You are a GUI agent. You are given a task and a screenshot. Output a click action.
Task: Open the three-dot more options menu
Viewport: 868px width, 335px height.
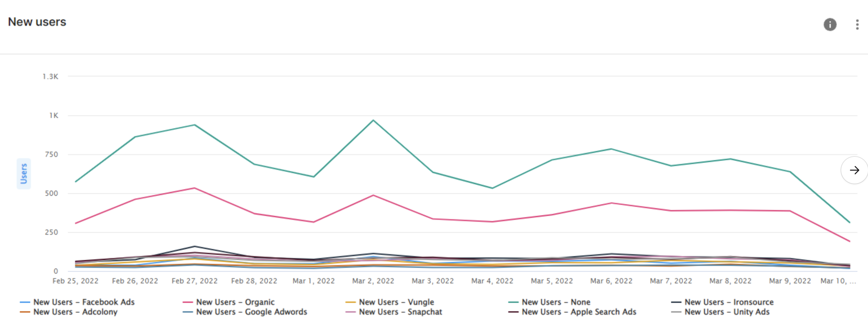pos(857,25)
